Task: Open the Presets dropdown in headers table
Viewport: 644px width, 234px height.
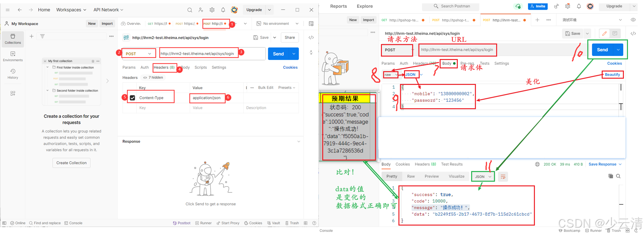Action: click(x=287, y=88)
